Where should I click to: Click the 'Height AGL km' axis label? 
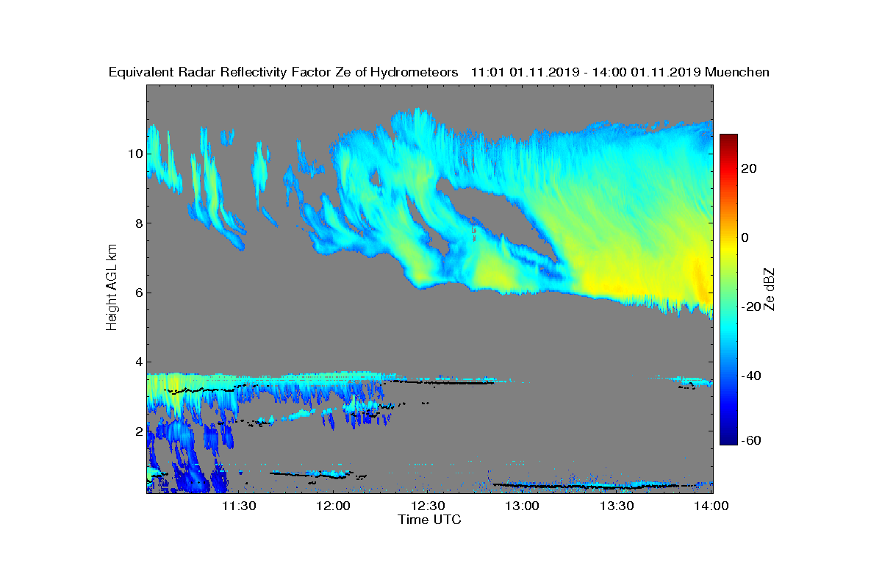pyautogui.click(x=112, y=287)
